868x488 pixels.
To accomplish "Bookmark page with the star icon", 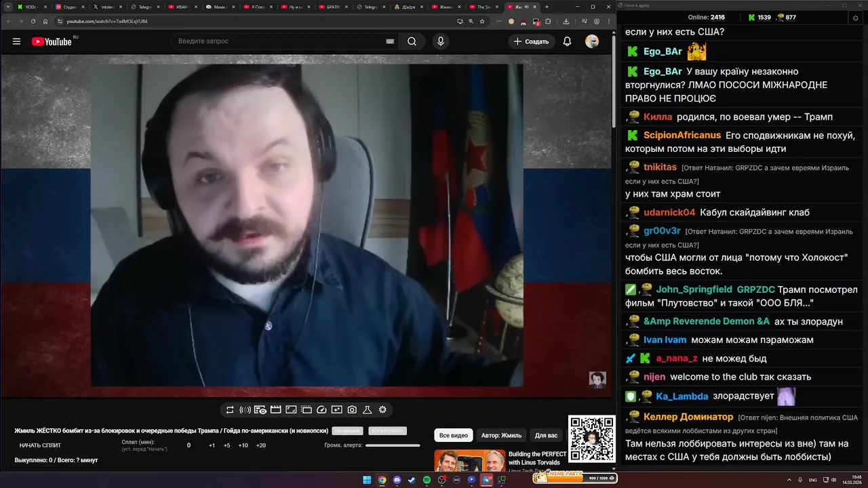I will (x=482, y=21).
